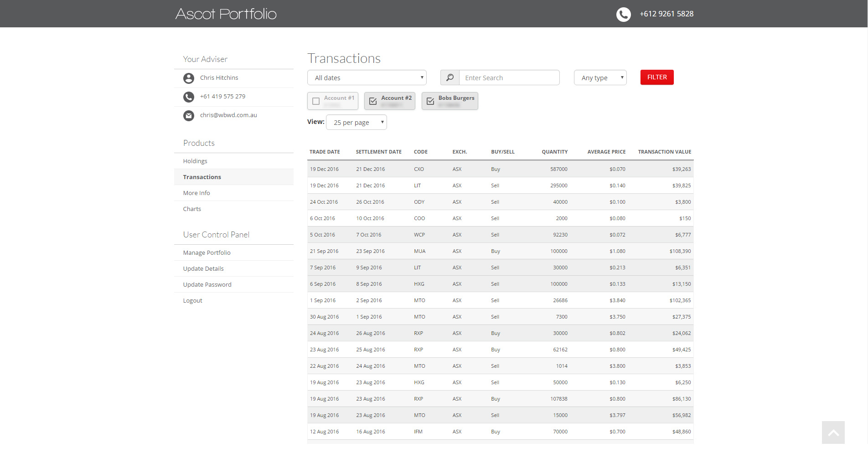Click Logout in the sidebar
Image resolution: width=868 pixels, height=453 pixels.
click(192, 301)
